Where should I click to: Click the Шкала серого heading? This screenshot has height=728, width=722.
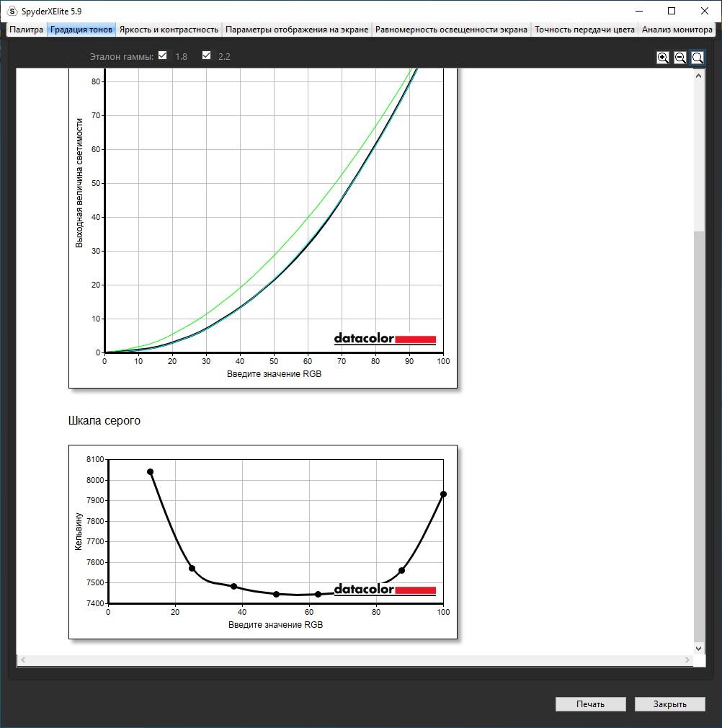click(104, 421)
